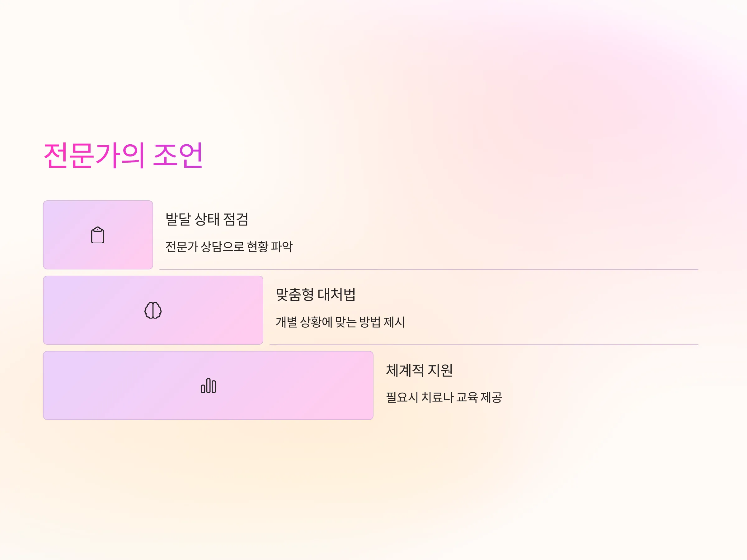The height and width of the screenshot is (560, 747).
Task: Click the word 조언 in the title
Action: click(x=178, y=155)
